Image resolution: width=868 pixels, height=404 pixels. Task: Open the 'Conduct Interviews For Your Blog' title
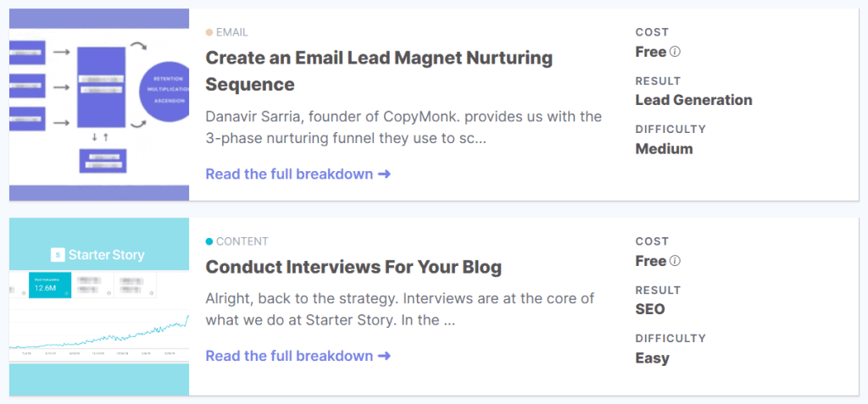353,267
